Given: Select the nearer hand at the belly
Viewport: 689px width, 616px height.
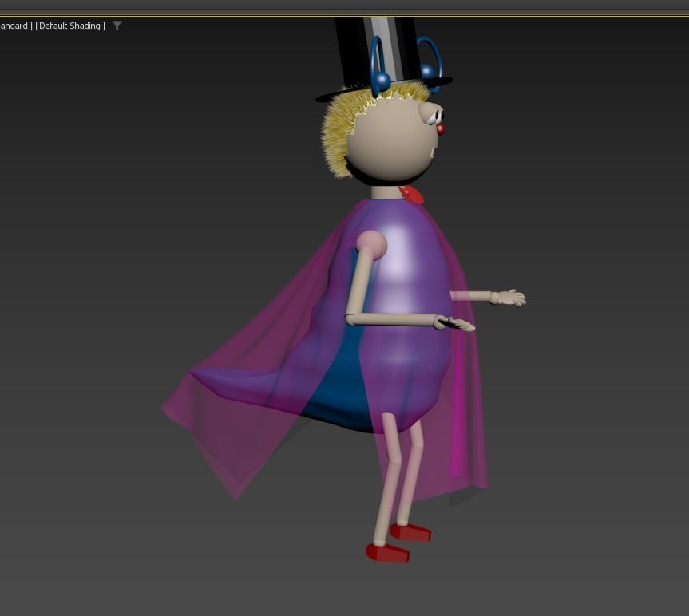Looking at the screenshot, I should (x=453, y=323).
